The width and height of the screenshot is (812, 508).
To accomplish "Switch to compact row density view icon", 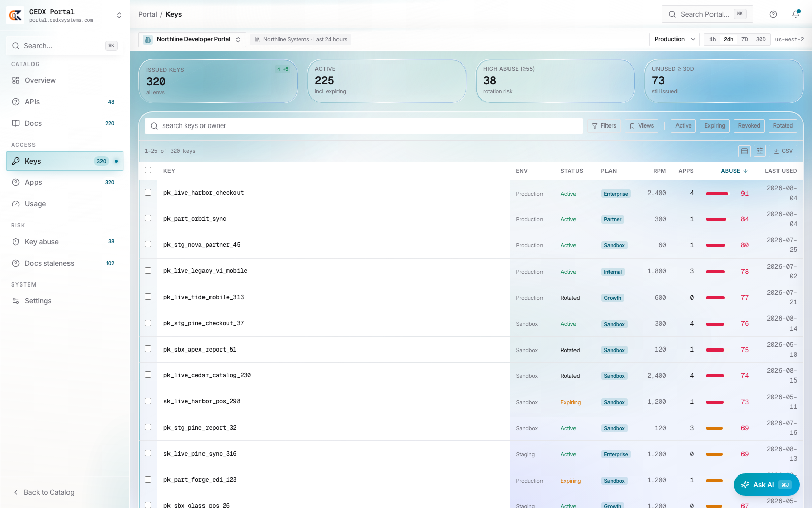I will coord(745,151).
